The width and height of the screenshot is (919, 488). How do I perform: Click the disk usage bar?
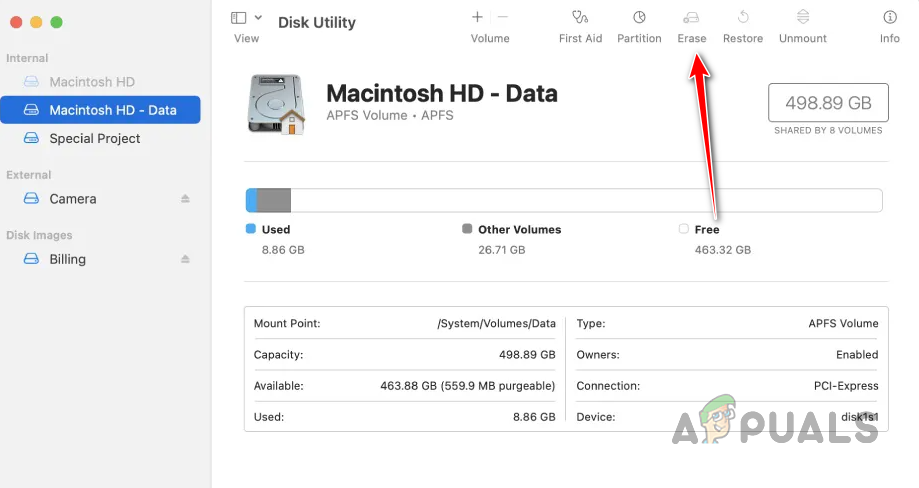tap(564, 200)
